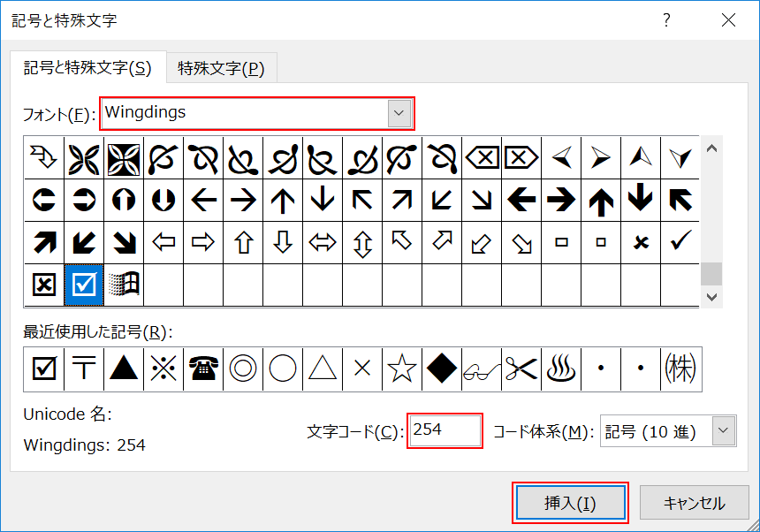Select the thin left arrow symbol
This screenshot has height=532, width=760.
coord(203,200)
